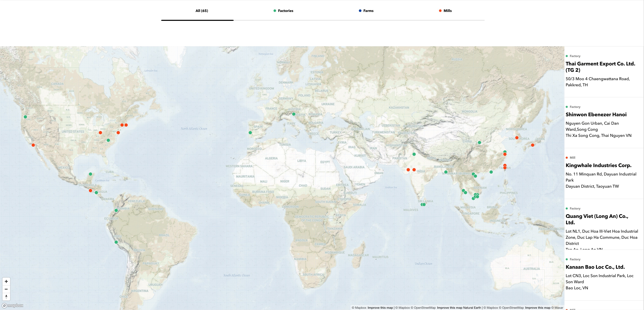Click the green marker near Croatia
The height and width of the screenshot is (310, 644).
[x=294, y=114]
